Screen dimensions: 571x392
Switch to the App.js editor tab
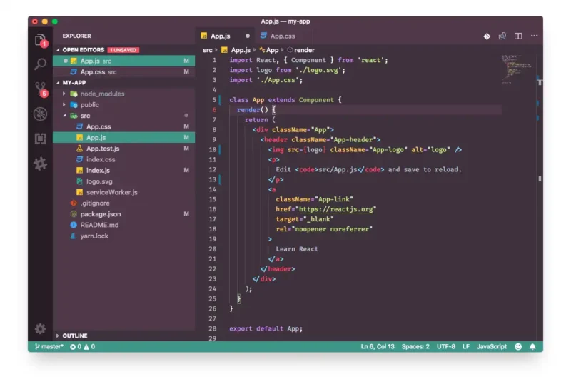click(x=225, y=36)
